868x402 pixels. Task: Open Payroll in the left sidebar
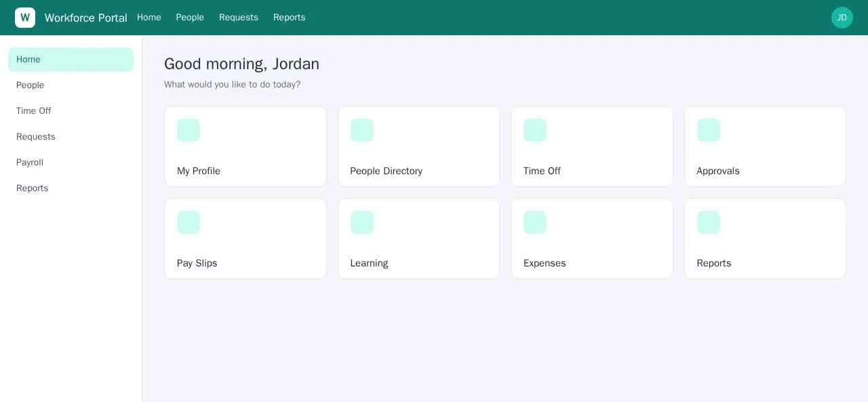click(71, 163)
